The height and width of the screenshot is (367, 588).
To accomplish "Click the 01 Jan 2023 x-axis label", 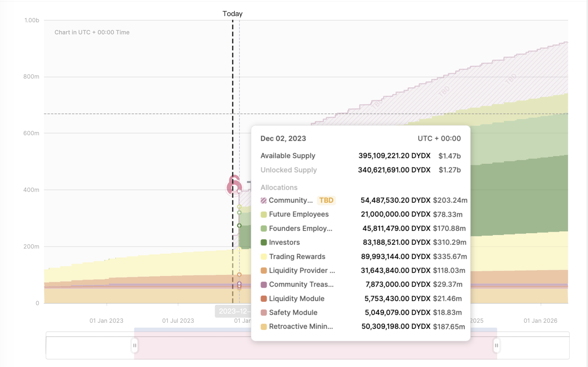I will (x=106, y=321).
